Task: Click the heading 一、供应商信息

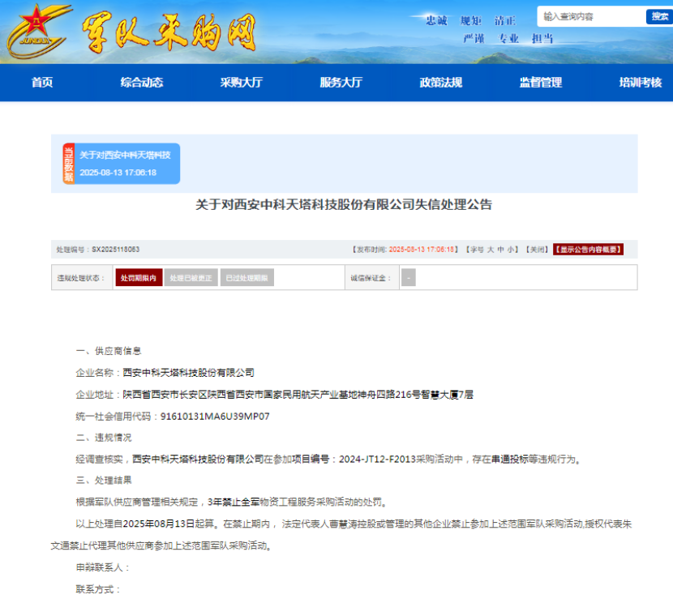Action: coord(109,351)
